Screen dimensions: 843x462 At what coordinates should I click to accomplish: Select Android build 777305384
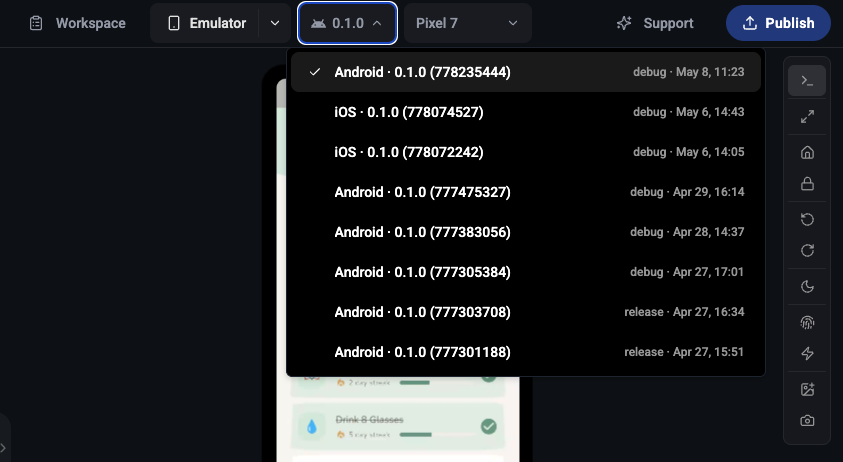(526, 272)
